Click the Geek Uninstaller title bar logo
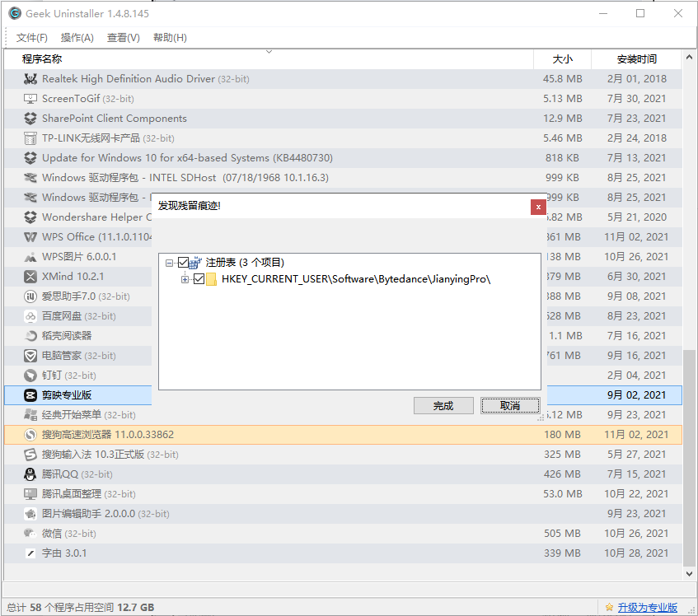 (x=15, y=13)
